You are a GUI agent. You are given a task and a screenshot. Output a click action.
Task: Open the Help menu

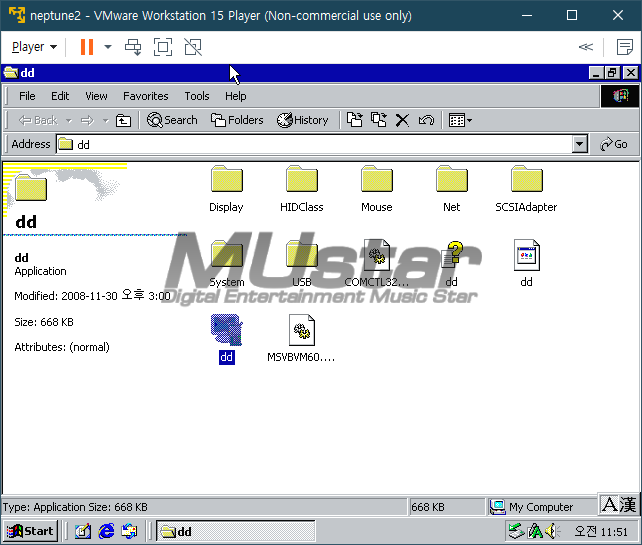(236, 96)
